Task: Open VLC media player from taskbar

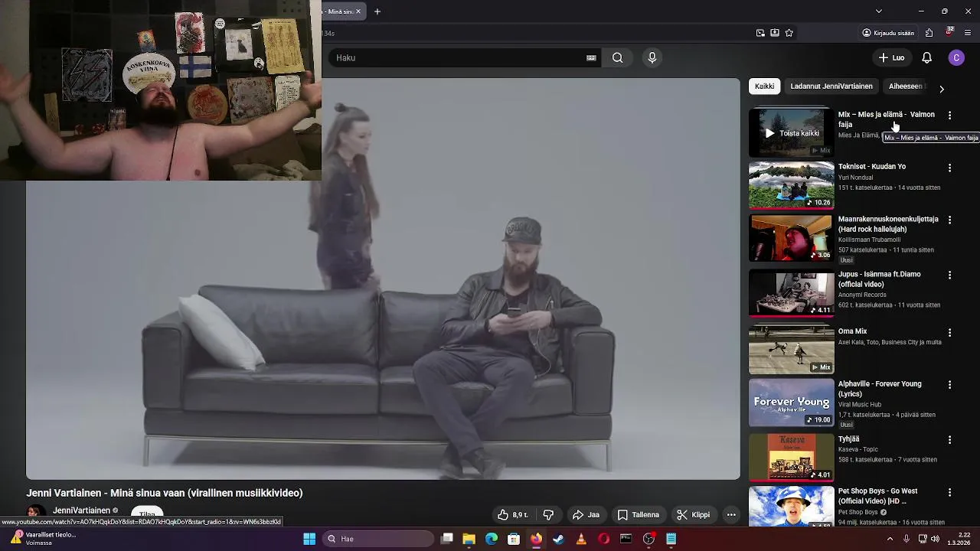Action: [x=581, y=539]
